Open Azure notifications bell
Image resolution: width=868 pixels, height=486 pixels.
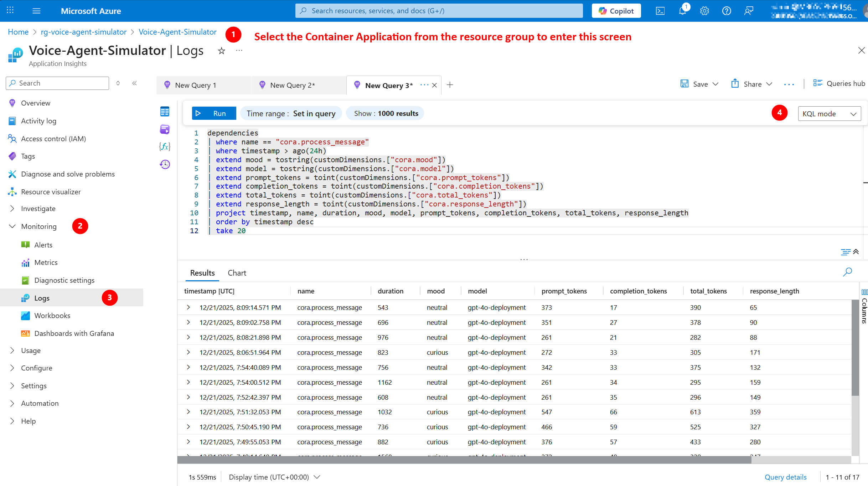pyautogui.click(x=682, y=11)
